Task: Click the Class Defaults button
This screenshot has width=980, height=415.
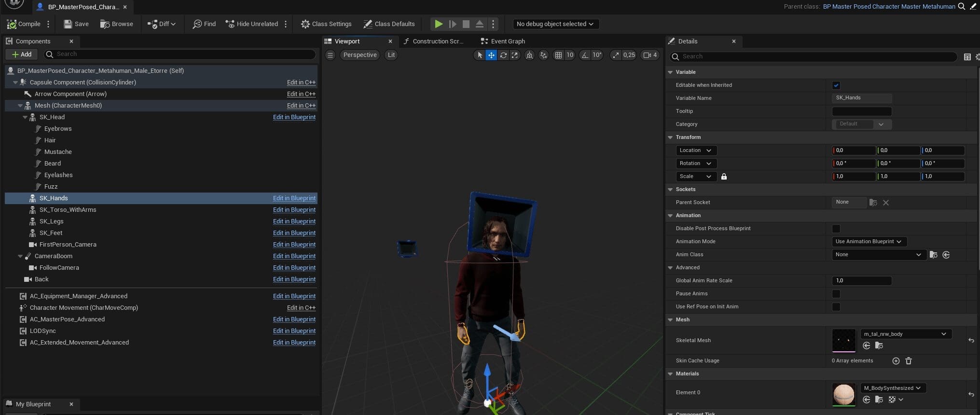Action: (389, 24)
